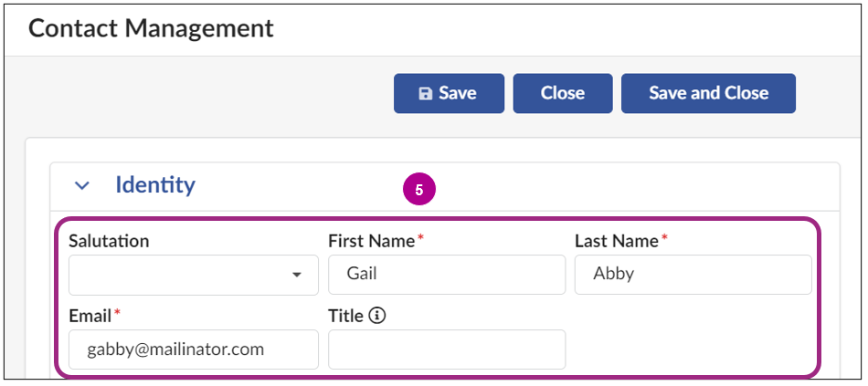Click inside the Salutation combo box
The width and height of the screenshot is (868, 386).
(x=183, y=275)
